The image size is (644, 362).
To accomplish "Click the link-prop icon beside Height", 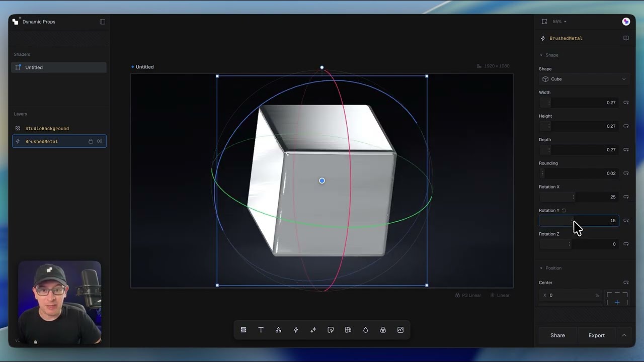I will tap(626, 126).
